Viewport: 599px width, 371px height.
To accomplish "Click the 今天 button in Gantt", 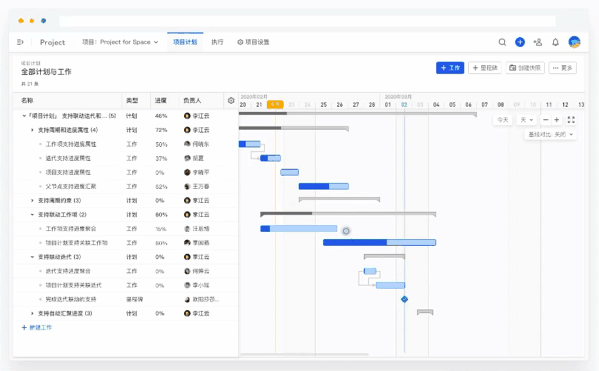I will 503,120.
